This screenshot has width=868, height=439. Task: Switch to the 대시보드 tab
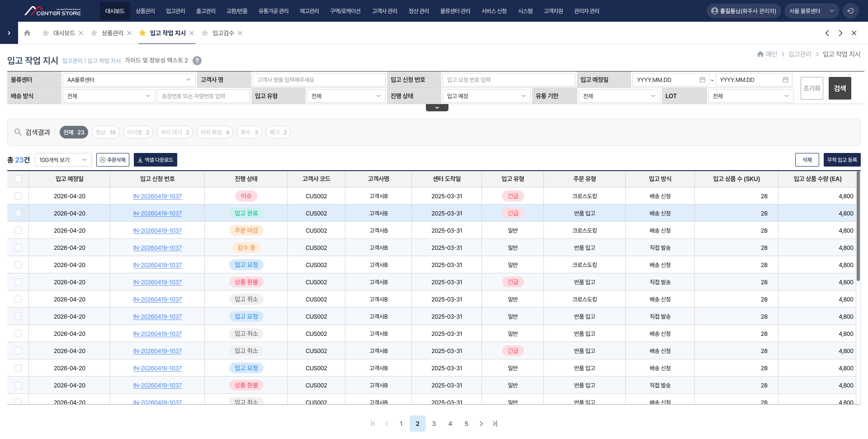tap(64, 33)
